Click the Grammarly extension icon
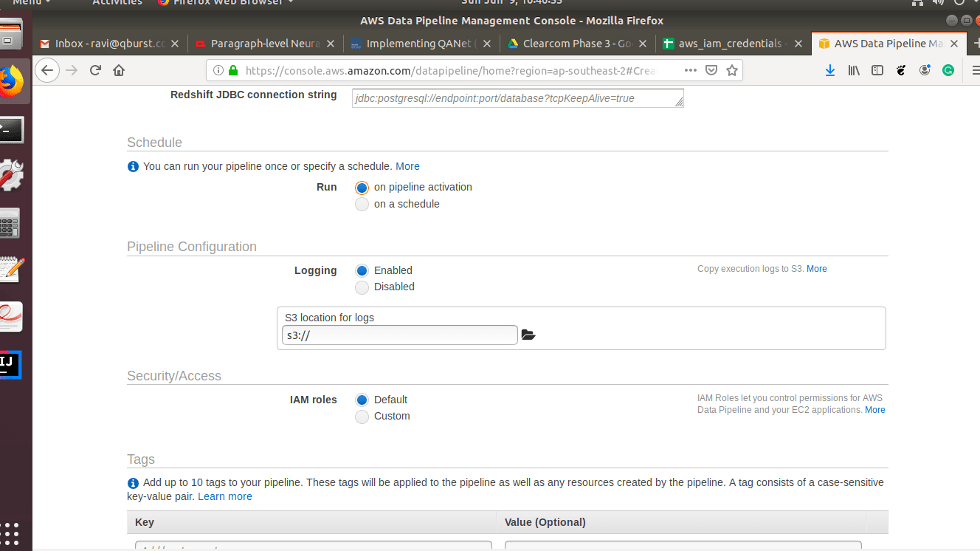This screenshot has width=980, height=551. click(x=948, y=70)
